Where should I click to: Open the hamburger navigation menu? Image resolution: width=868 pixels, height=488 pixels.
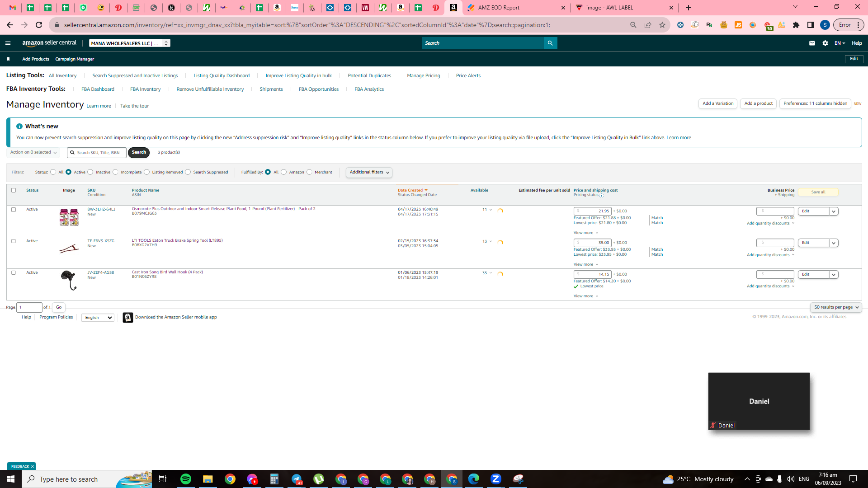click(x=8, y=43)
